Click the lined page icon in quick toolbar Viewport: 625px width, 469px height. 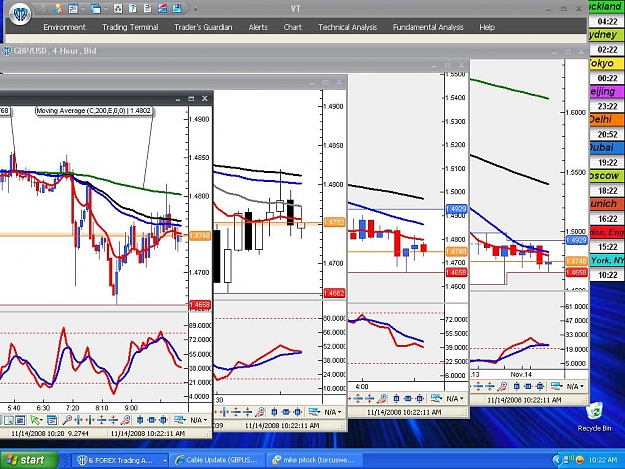147,8
